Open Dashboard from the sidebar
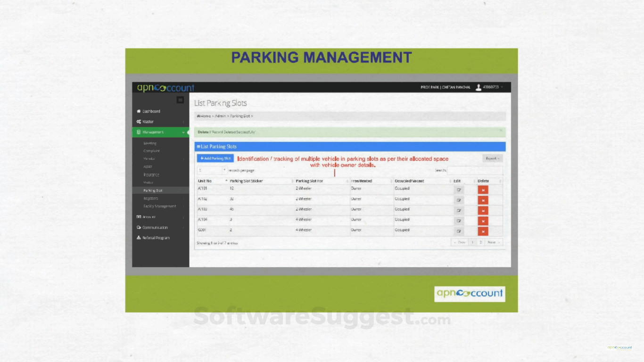This screenshot has width=644, height=362. coord(151,111)
